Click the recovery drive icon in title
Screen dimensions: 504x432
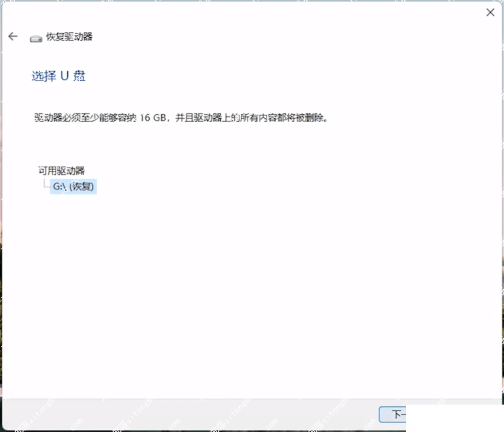click(x=36, y=38)
